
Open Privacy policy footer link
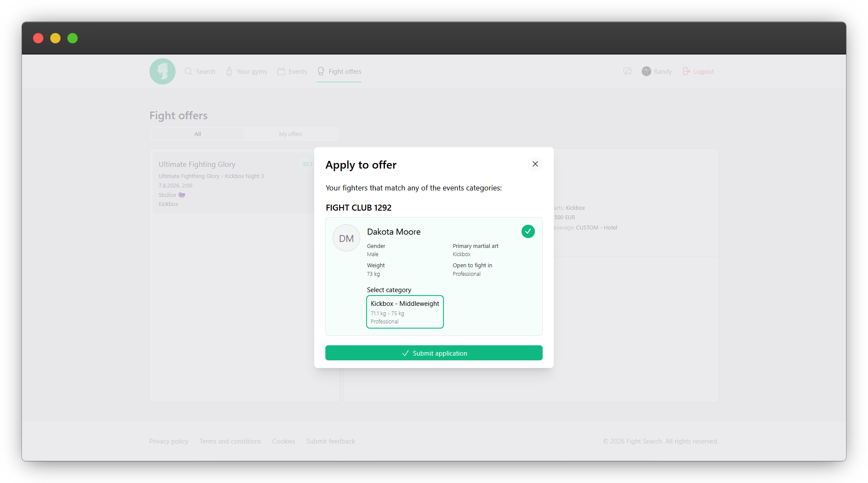point(169,441)
